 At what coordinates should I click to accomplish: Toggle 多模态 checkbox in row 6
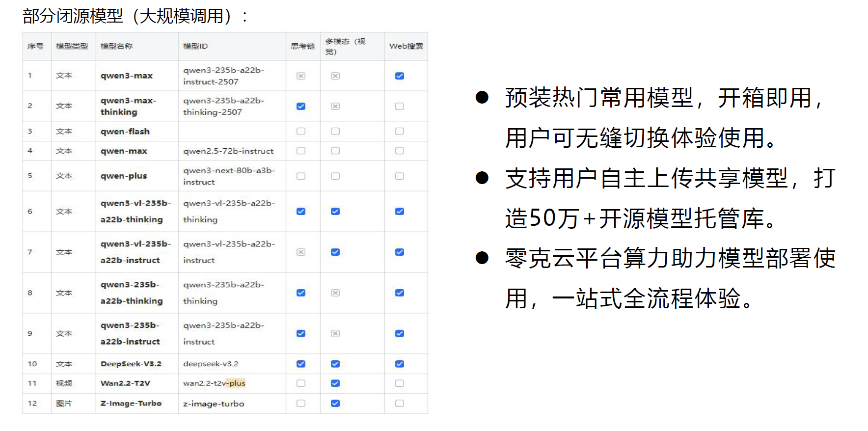click(x=335, y=212)
